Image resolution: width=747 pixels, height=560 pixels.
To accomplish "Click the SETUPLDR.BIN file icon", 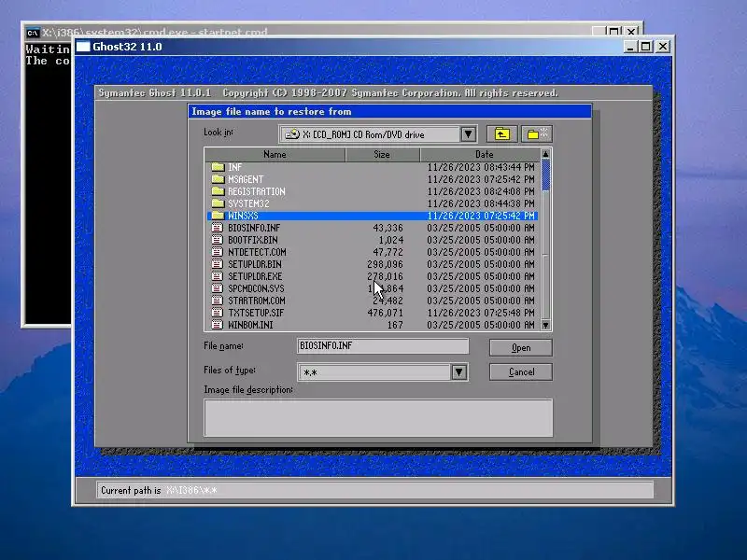I will [x=218, y=264].
